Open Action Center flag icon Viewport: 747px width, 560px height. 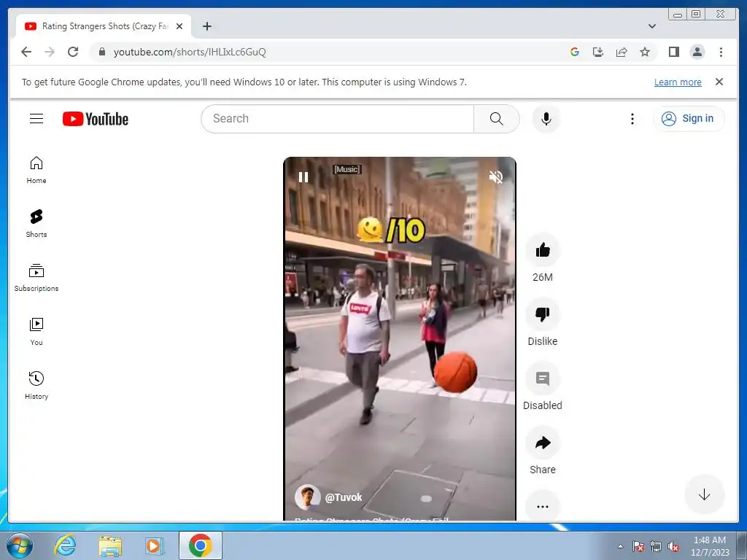pyautogui.click(x=638, y=546)
